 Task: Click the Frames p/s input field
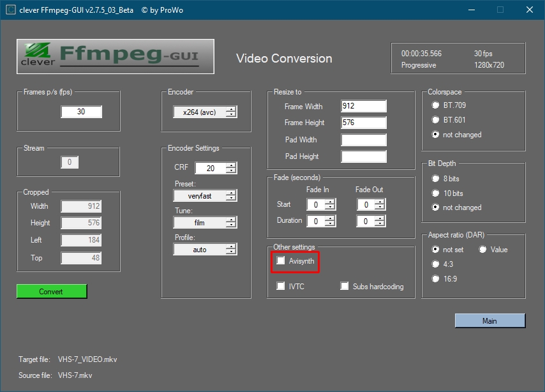81,112
